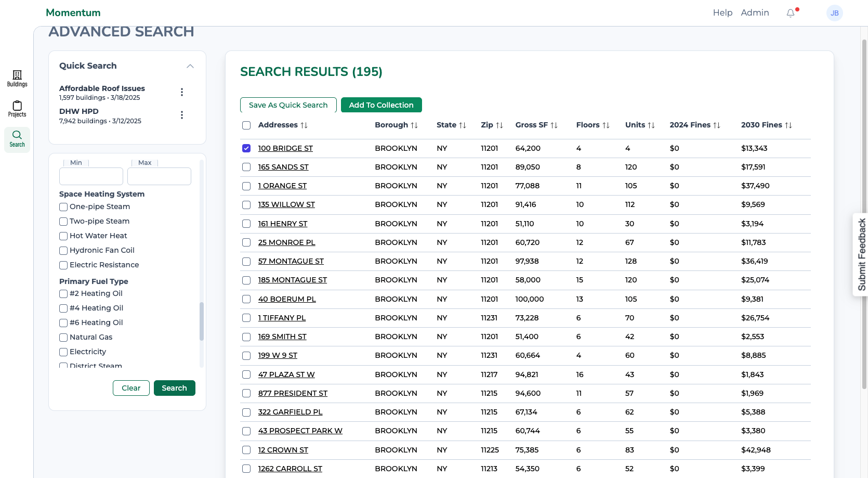Open the Search sidebar icon

click(x=17, y=139)
